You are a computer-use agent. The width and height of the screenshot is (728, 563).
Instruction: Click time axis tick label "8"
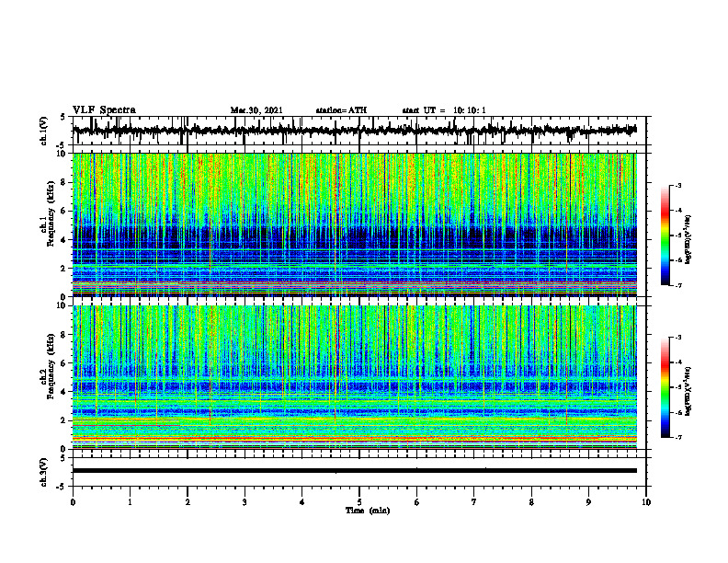click(x=531, y=502)
